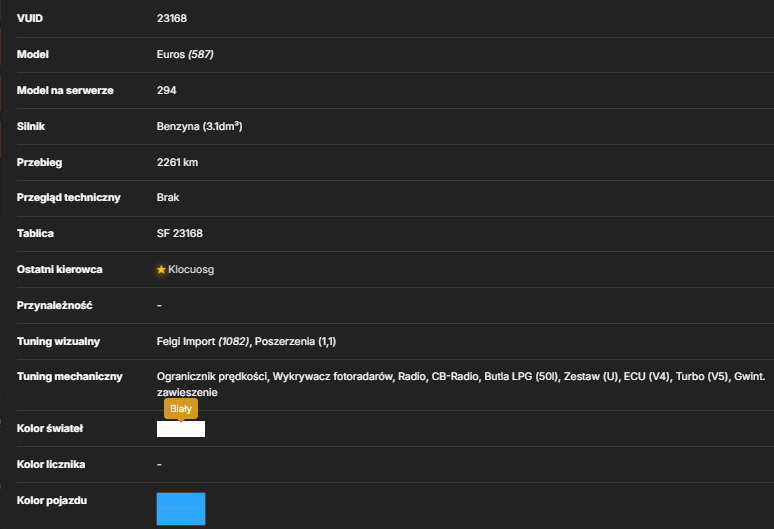Click the Przebieg row label
774x529 pixels.
[x=39, y=162]
